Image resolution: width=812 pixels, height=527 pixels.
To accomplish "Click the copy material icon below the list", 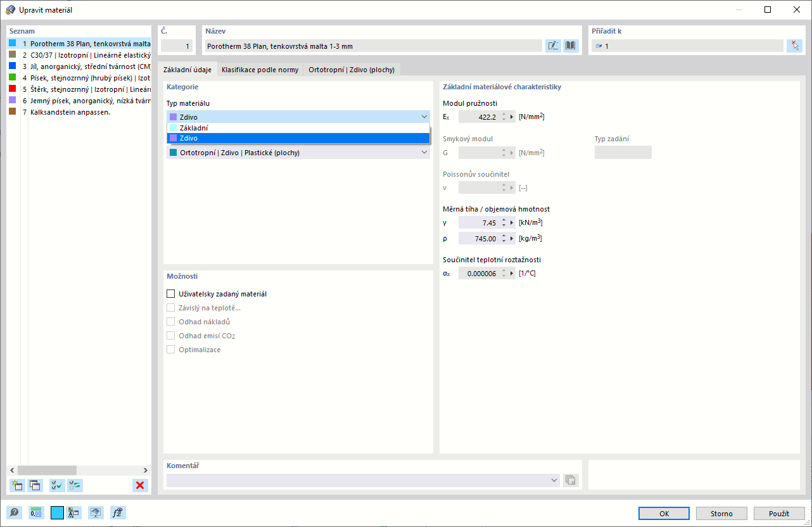I will click(x=35, y=486).
